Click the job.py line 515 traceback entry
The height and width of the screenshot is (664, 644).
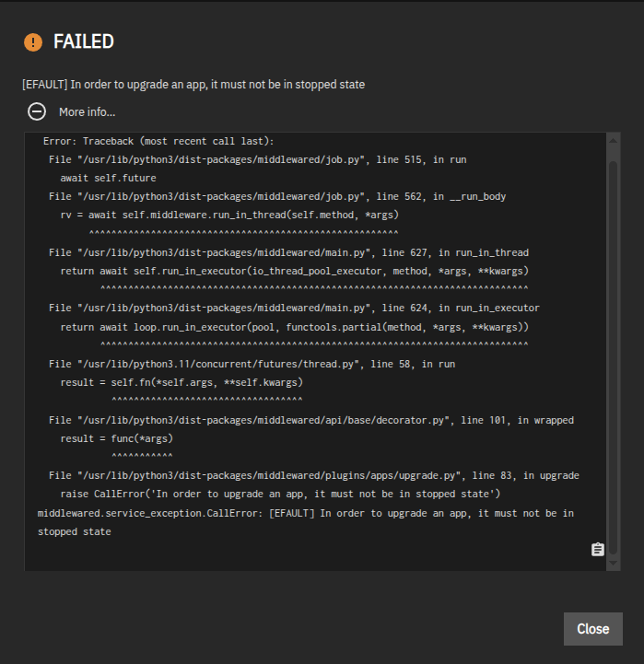click(x=257, y=159)
